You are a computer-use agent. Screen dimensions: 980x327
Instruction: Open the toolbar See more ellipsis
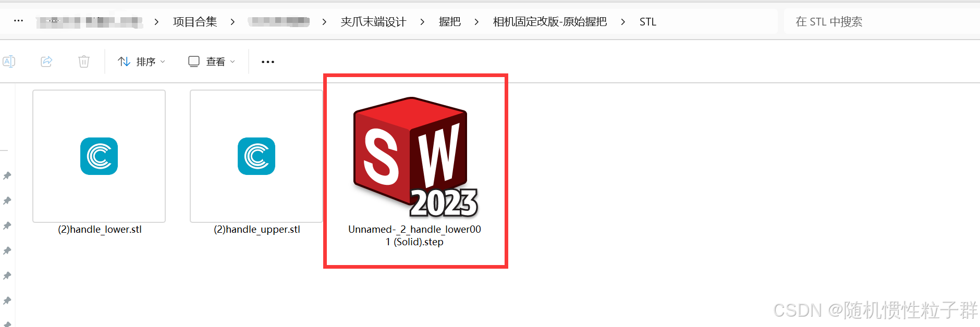click(268, 62)
